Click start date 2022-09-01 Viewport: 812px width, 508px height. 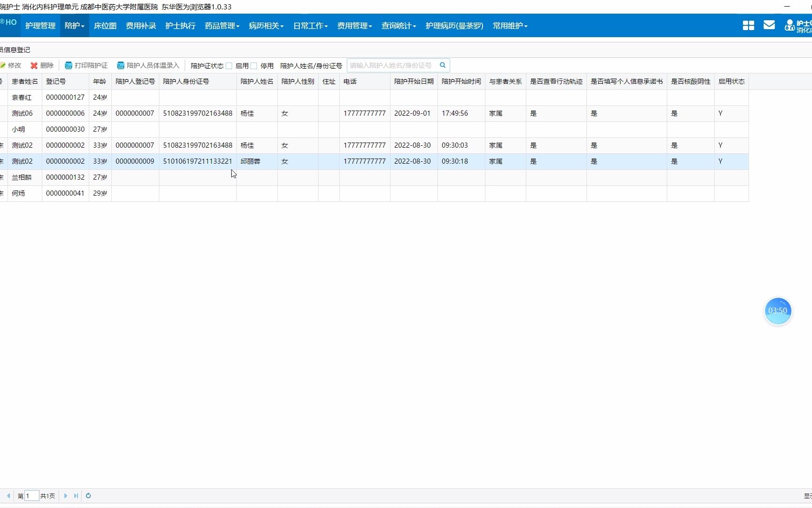click(x=412, y=113)
